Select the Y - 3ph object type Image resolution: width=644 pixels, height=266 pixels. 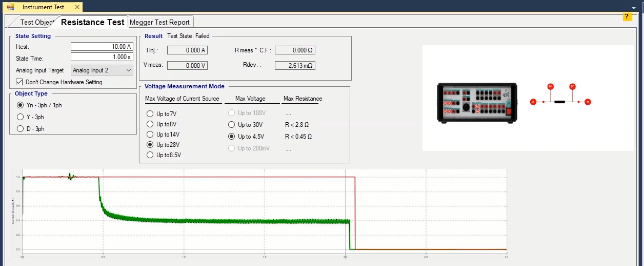click(21, 117)
